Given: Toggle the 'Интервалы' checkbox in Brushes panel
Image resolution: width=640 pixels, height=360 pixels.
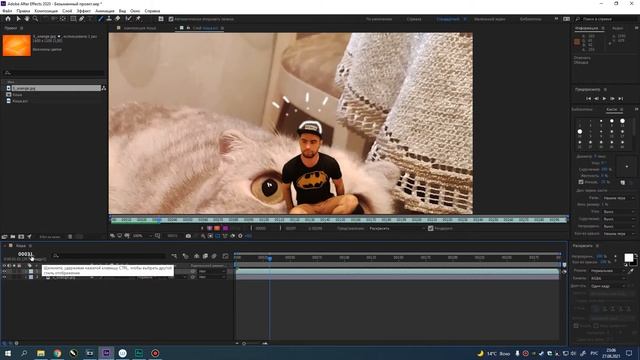Looking at the screenshot, I should [581, 182].
